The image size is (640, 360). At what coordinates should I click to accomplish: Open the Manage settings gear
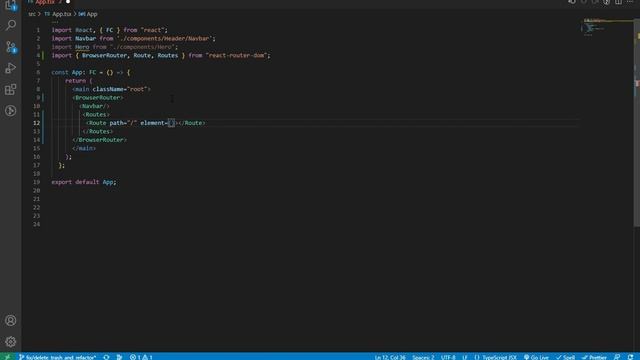(11, 342)
